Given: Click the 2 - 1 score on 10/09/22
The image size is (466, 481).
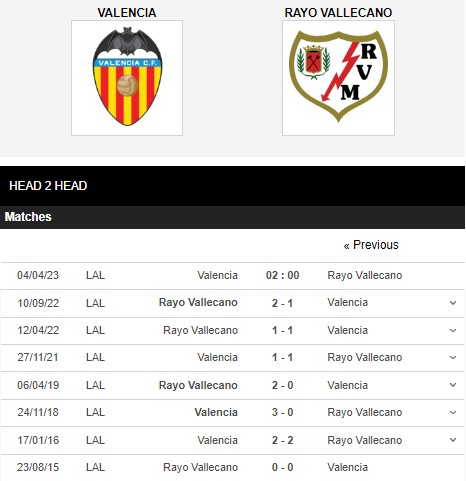Looking at the screenshot, I should [282, 303].
